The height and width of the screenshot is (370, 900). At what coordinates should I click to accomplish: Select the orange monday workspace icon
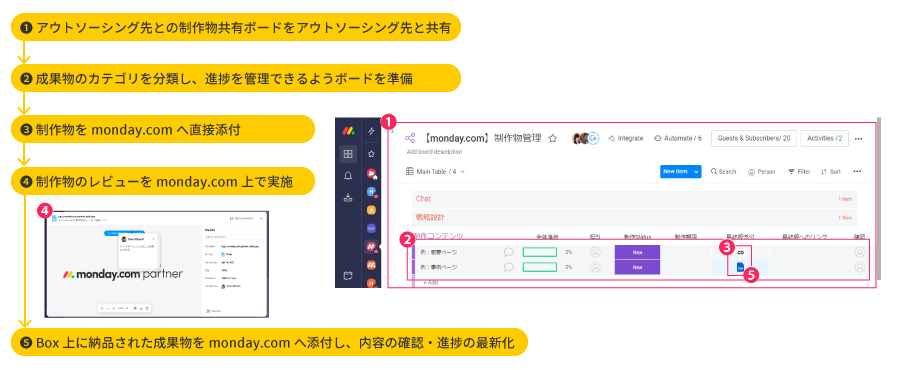coord(371,265)
